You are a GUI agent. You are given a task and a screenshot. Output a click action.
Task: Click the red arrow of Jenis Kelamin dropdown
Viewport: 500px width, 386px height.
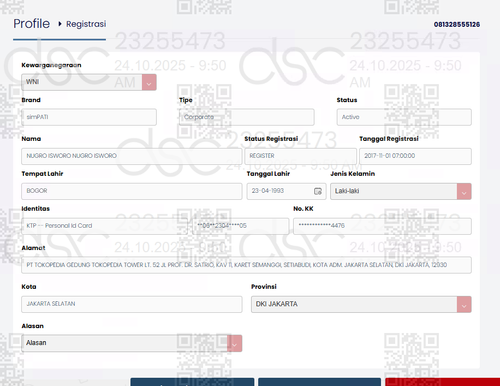(x=464, y=192)
